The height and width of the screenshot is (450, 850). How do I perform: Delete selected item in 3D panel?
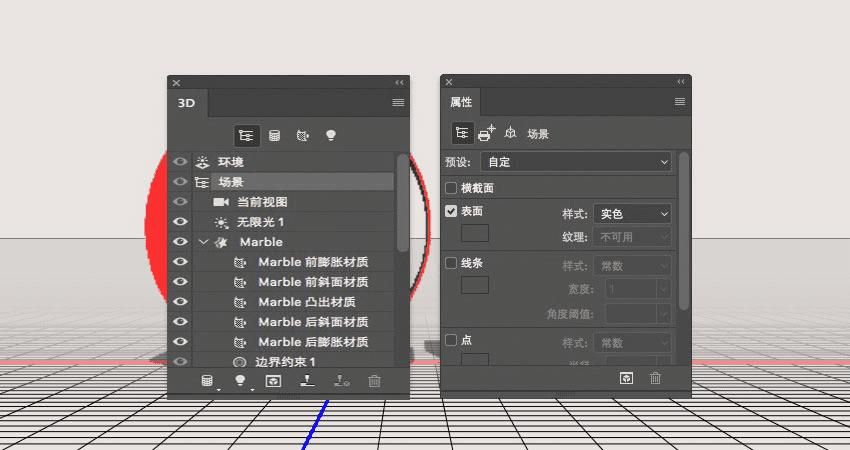[x=374, y=381]
